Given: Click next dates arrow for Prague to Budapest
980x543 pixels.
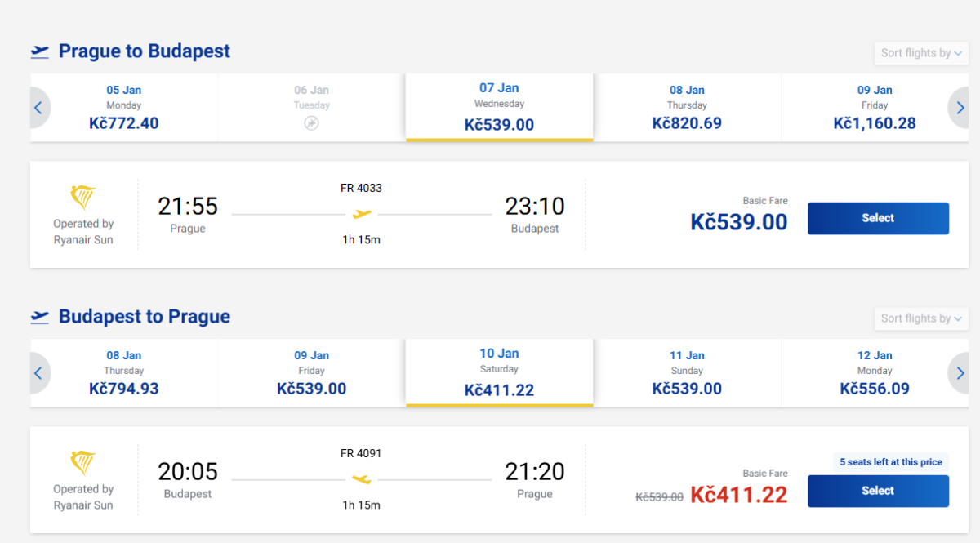Looking at the screenshot, I should (x=960, y=108).
